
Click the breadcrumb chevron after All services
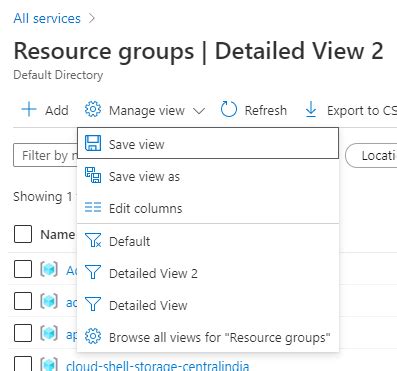click(x=92, y=18)
